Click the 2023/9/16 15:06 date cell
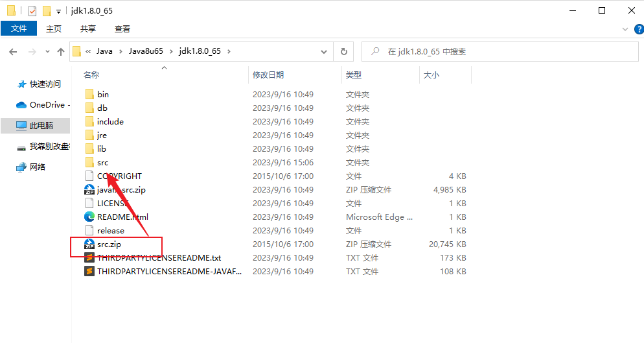This screenshot has height=343, width=644. click(x=283, y=163)
